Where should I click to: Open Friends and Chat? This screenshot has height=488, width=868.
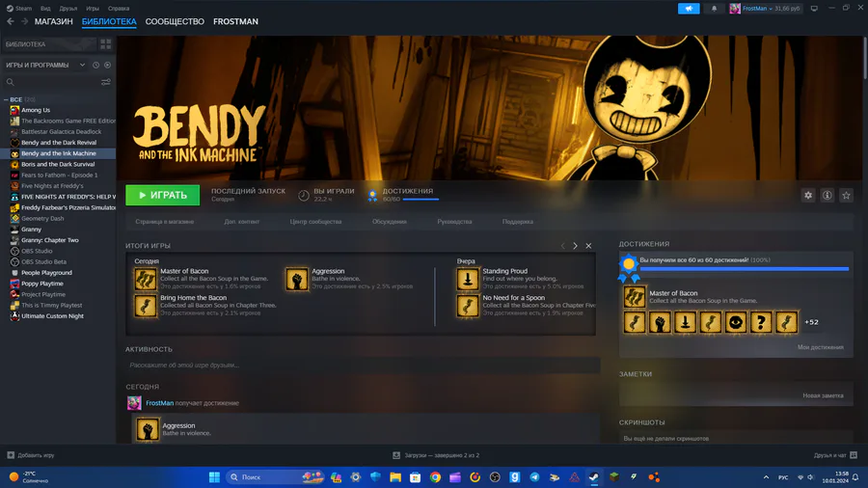[835, 455]
